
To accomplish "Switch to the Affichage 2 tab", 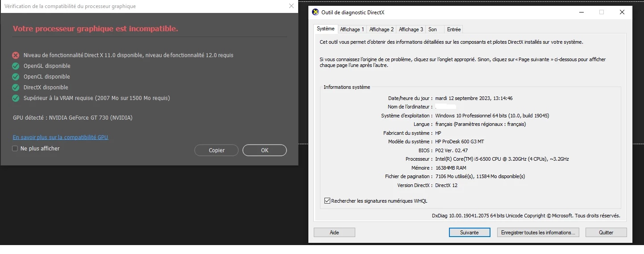I will (x=382, y=29).
